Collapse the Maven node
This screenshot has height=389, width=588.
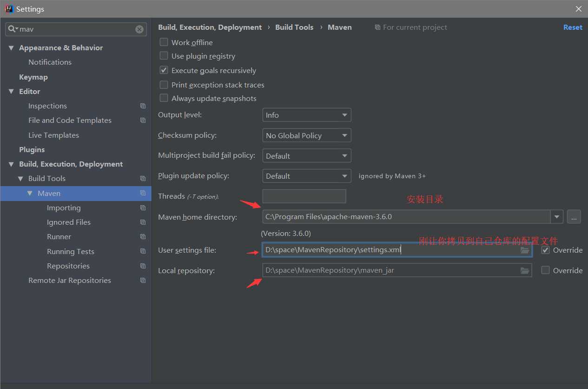(30, 193)
